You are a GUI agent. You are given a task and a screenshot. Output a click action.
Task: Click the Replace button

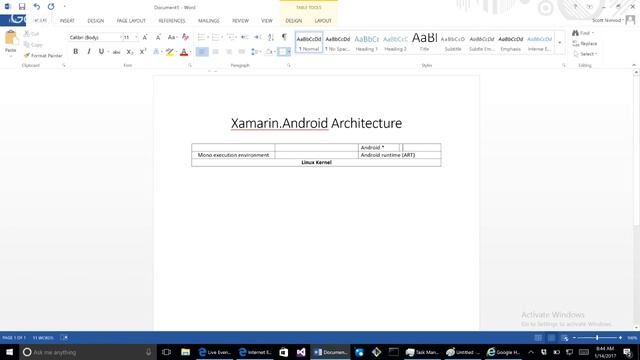point(585,44)
